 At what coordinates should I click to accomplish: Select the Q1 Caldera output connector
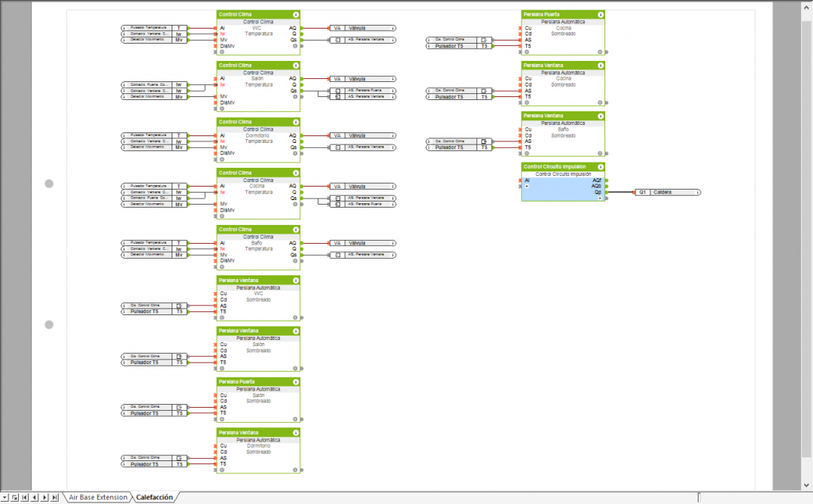coord(667,193)
